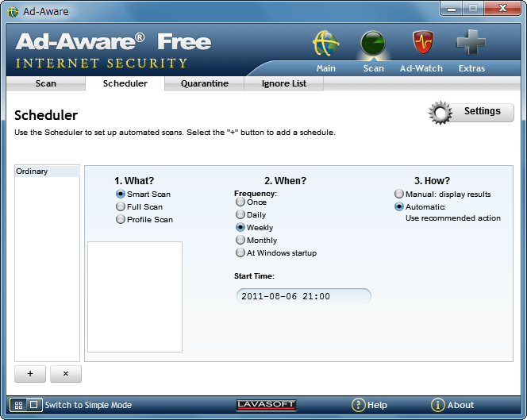Minimize the Ad-Aware window

pos(452,9)
